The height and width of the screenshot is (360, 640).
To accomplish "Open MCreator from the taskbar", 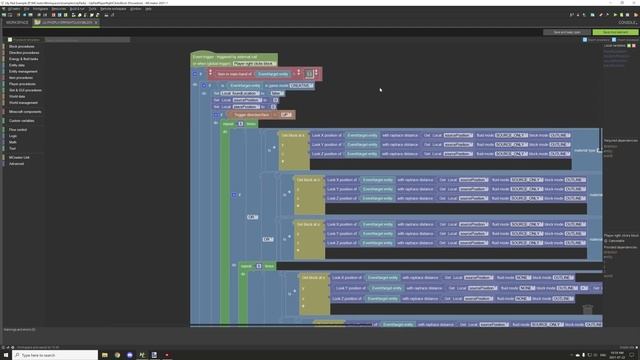I will tap(142, 355).
